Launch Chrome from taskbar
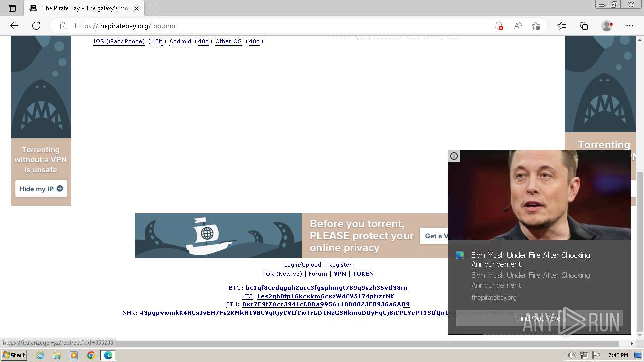Viewport: 644px width, 362px height. point(91,355)
